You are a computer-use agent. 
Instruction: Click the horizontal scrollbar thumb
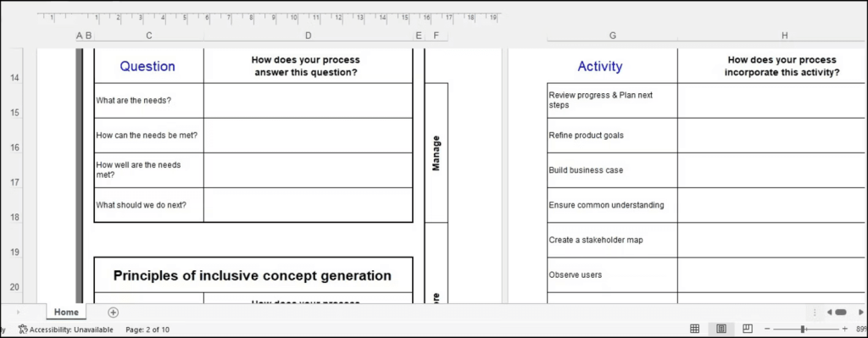pyautogui.click(x=841, y=313)
